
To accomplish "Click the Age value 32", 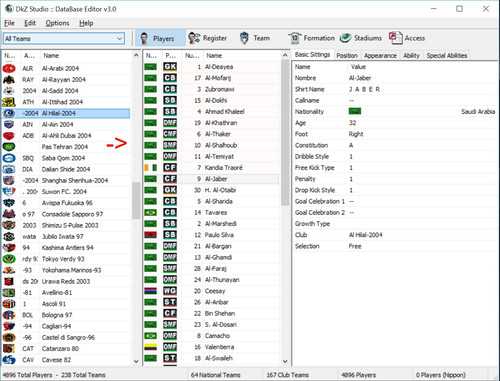I will pyautogui.click(x=353, y=123).
